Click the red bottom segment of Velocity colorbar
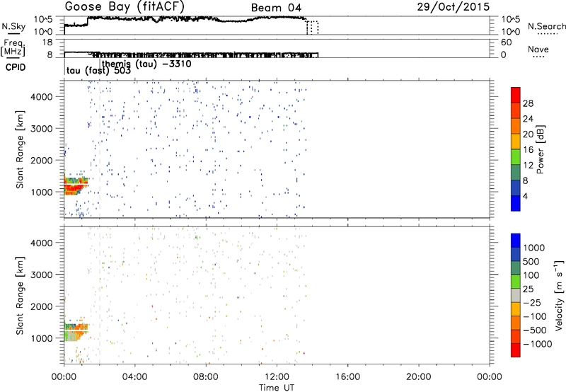Screen dimensions: 566x392 pos(516,350)
